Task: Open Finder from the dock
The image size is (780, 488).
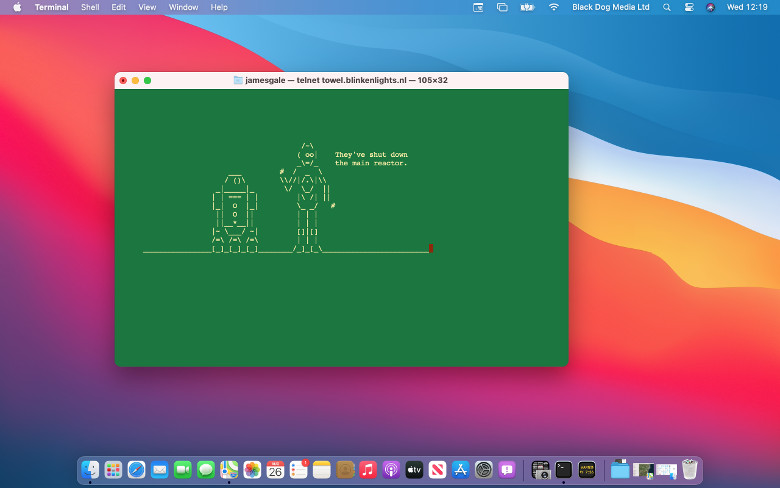Action: [90, 469]
